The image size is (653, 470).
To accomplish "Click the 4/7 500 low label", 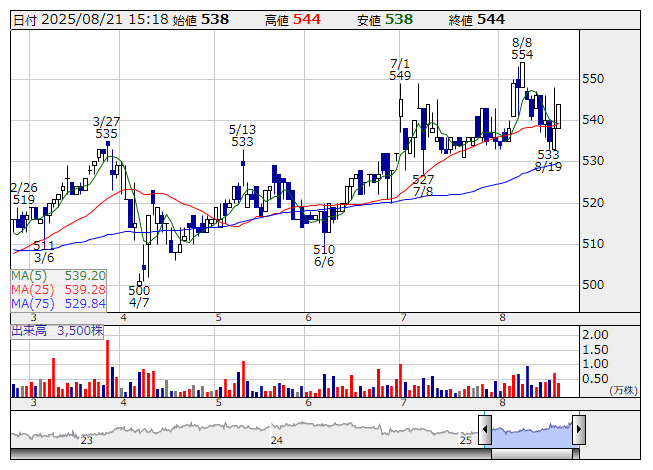I will 139,296.
